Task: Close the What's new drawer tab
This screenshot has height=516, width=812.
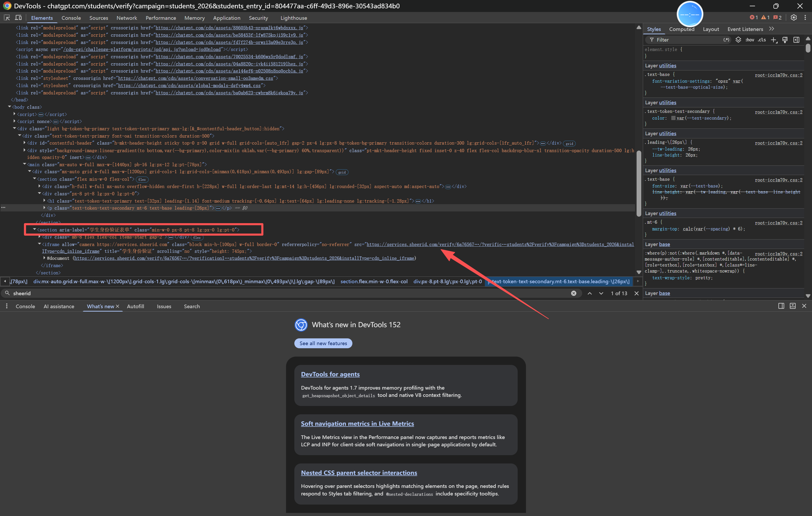Action: pyautogui.click(x=117, y=306)
